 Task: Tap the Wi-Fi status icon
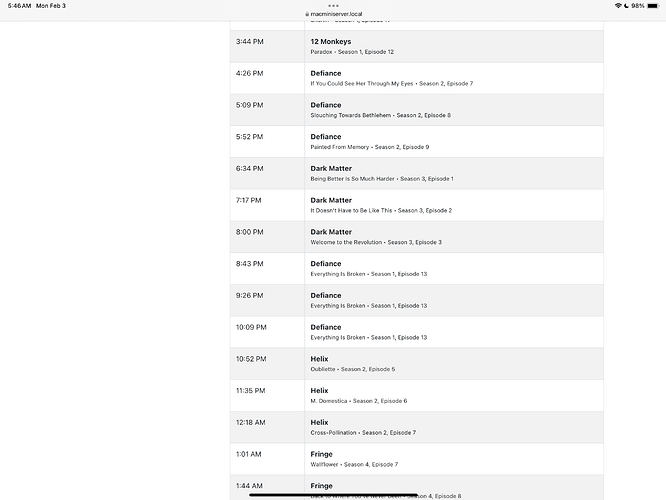pos(620,6)
